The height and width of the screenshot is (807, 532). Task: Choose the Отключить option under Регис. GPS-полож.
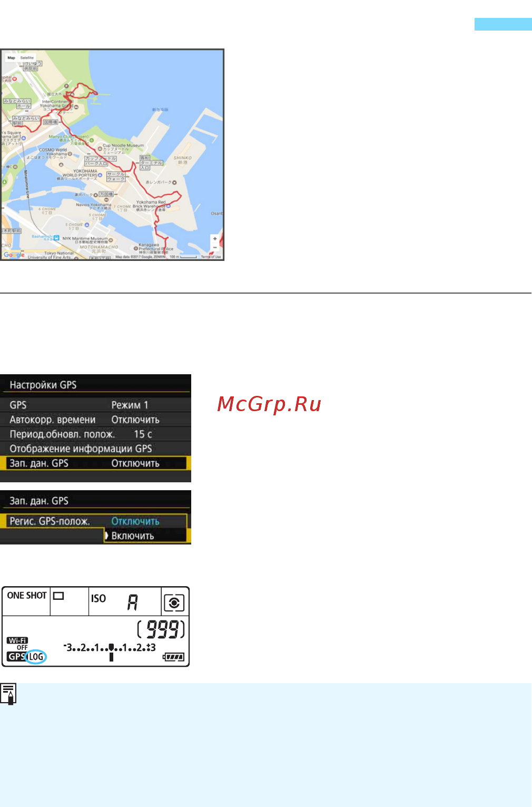[x=135, y=521]
